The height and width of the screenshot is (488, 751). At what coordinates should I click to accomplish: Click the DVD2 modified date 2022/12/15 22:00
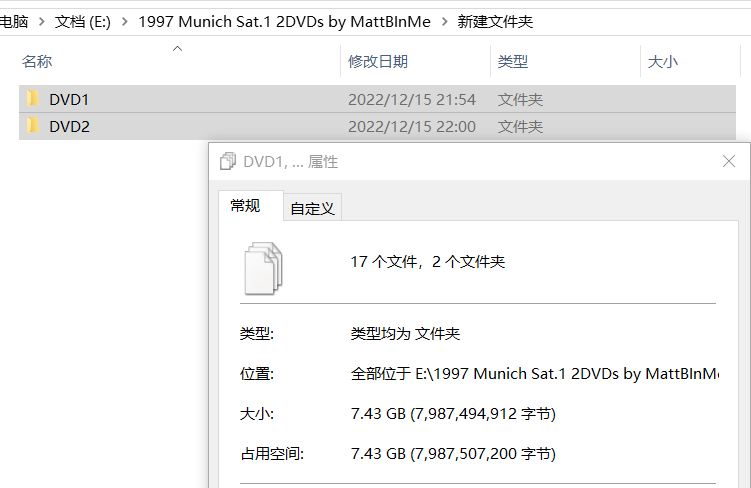[x=411, y=126]
